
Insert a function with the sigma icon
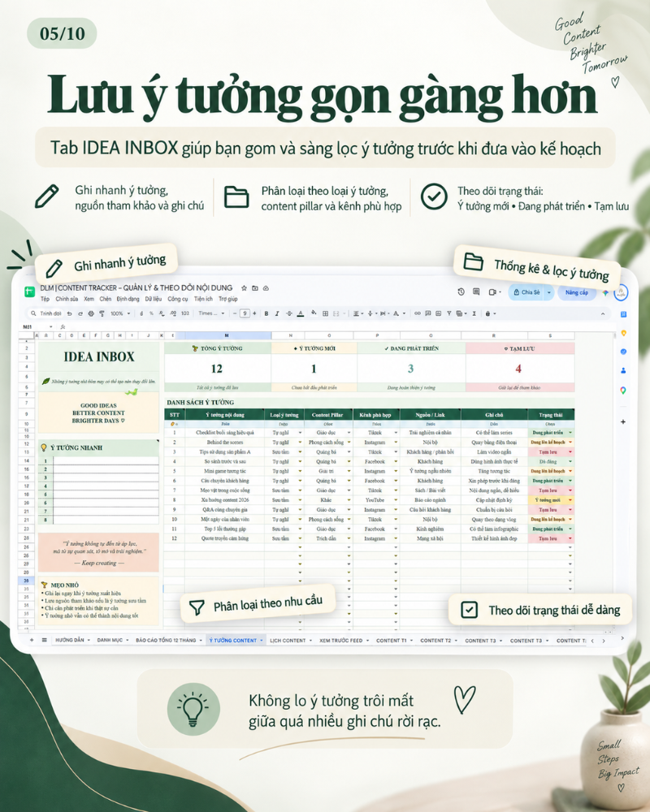pyautogui.click(x=474, y=313)
